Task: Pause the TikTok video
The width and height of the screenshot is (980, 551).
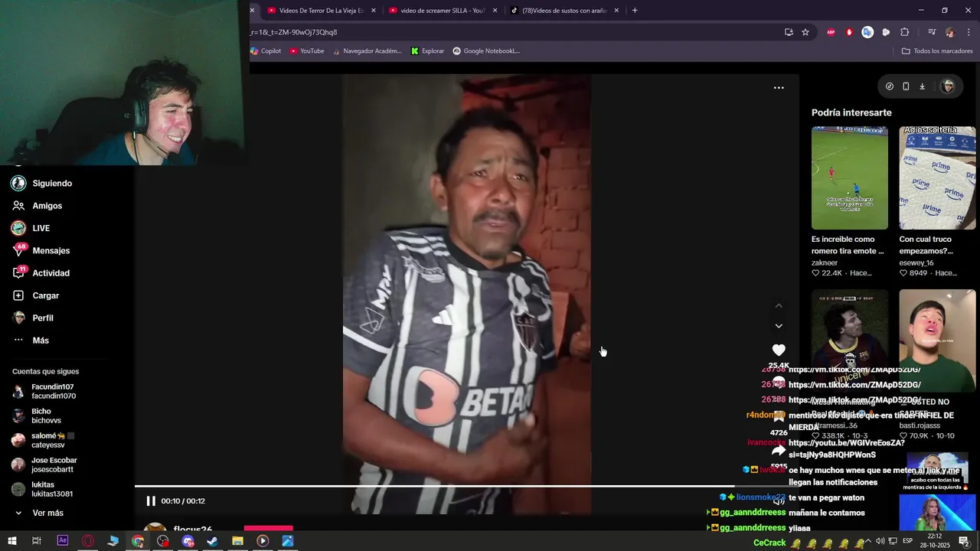Action: (151, 501)
